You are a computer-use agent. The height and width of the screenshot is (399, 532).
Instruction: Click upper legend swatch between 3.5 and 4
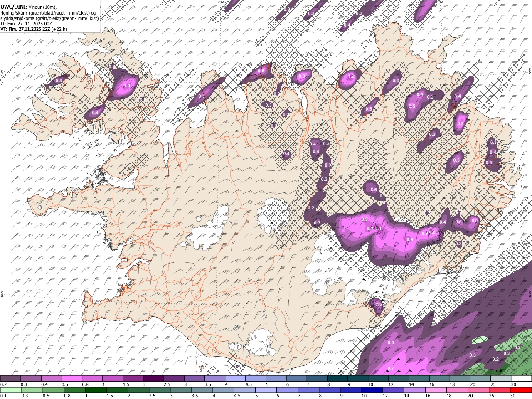(214, 379)
